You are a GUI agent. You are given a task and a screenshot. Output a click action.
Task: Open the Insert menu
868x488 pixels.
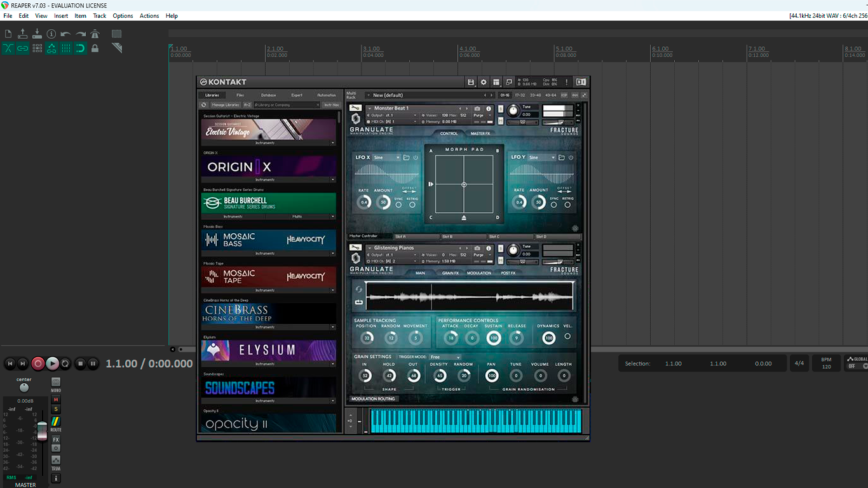[x=61, y=16]
